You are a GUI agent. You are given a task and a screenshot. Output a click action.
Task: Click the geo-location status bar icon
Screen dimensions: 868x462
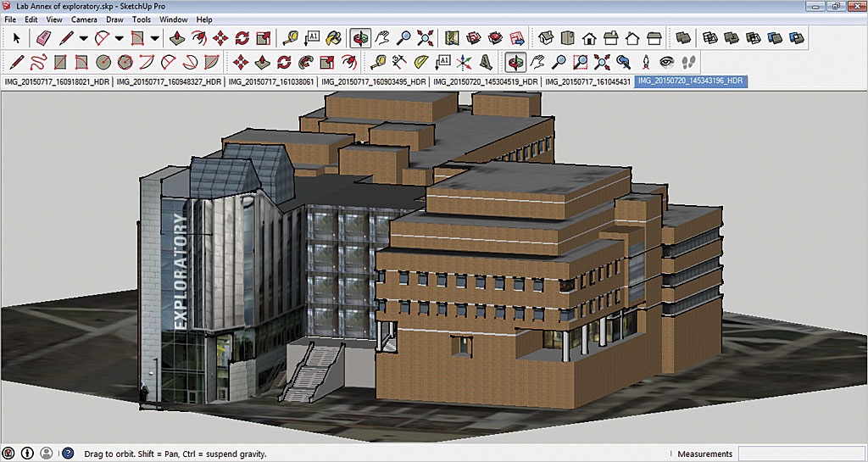[x=10, y=454]
